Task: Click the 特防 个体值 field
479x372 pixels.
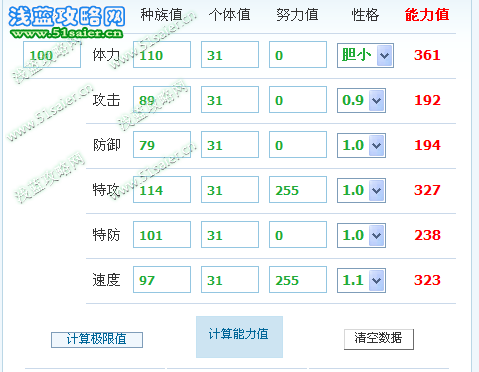Action: (x=230, y=235)
